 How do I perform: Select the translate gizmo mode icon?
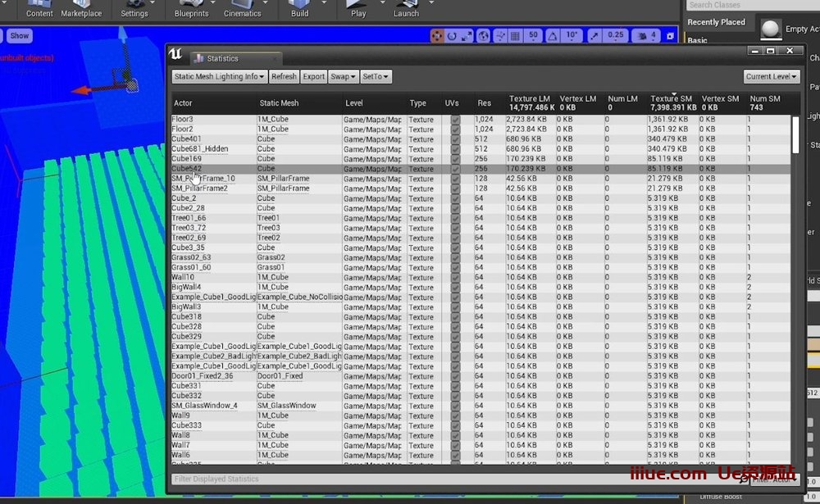point(437,36)
